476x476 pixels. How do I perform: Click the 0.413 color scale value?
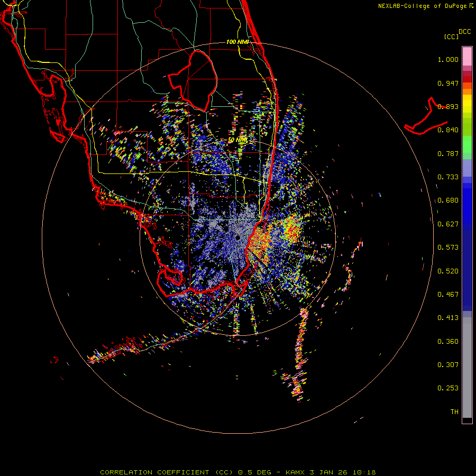pos(448,318)
